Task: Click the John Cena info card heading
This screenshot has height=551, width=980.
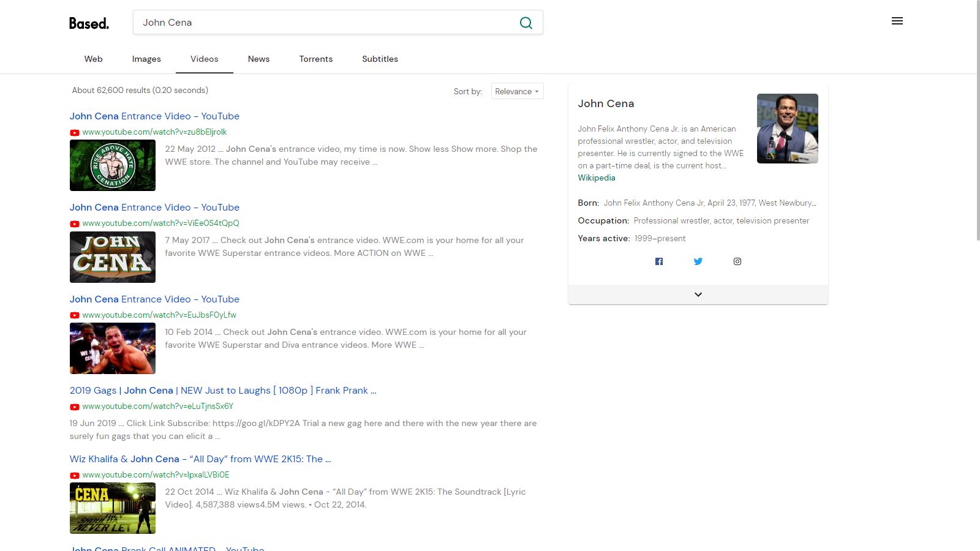Action: [606, 103]
